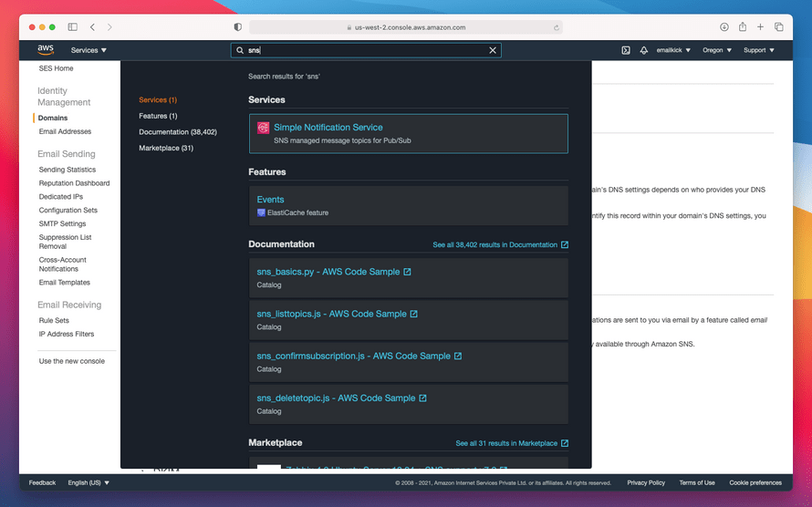Open sns_confirmsubscription.js AWS Code Sample
812x507 pixels.
click(x=353, y=356)
